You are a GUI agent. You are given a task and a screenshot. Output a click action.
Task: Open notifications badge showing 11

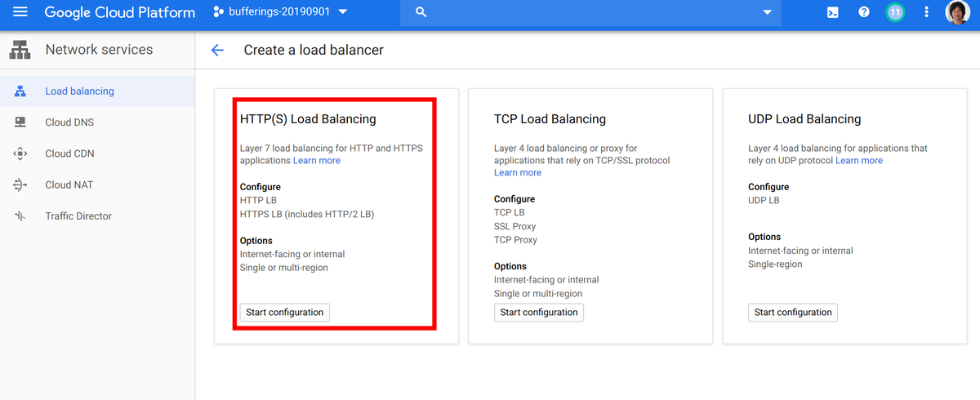(x=895, y=12)
